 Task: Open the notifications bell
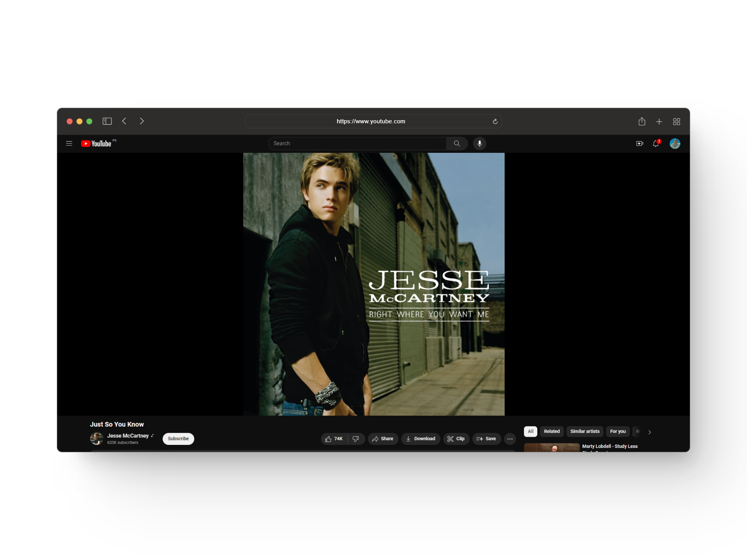656,143
